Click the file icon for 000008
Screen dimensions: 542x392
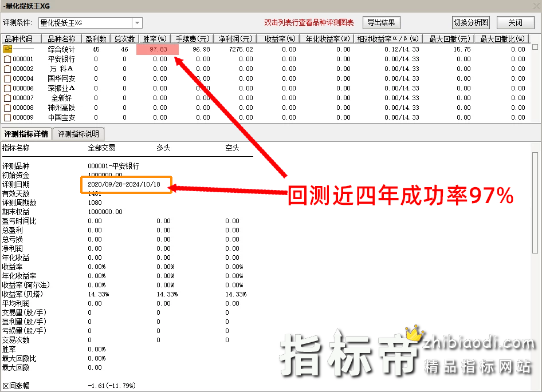point(7,108)
